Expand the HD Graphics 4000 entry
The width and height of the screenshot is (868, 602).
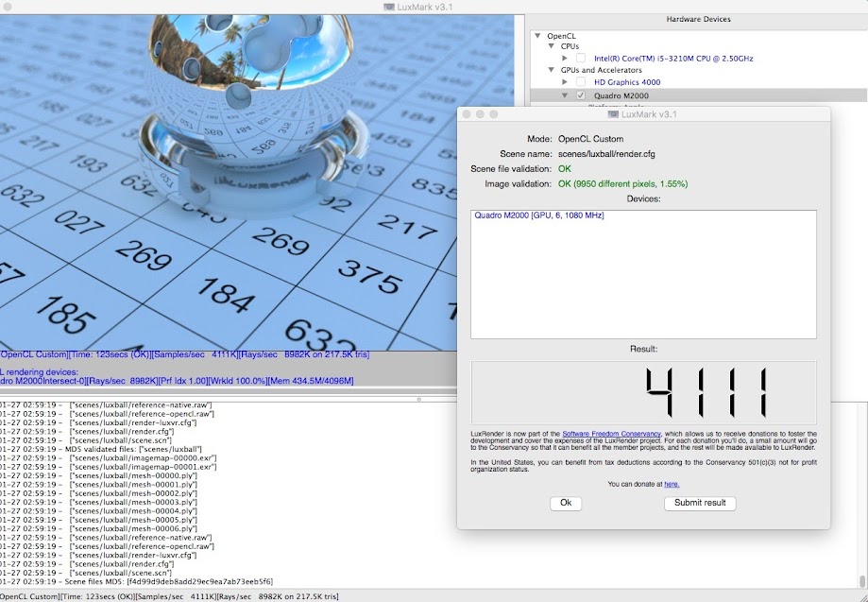(x=565, y=82)
